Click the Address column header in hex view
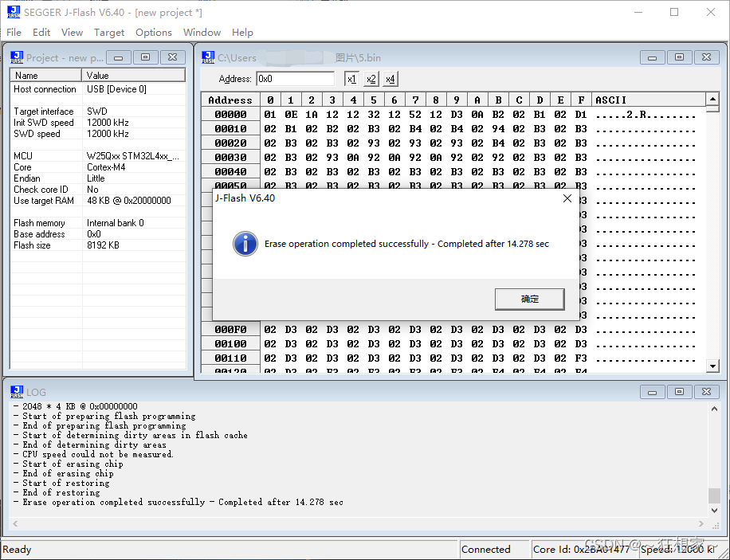This screenshot has height=560, width=730. (x=230, y=100)
